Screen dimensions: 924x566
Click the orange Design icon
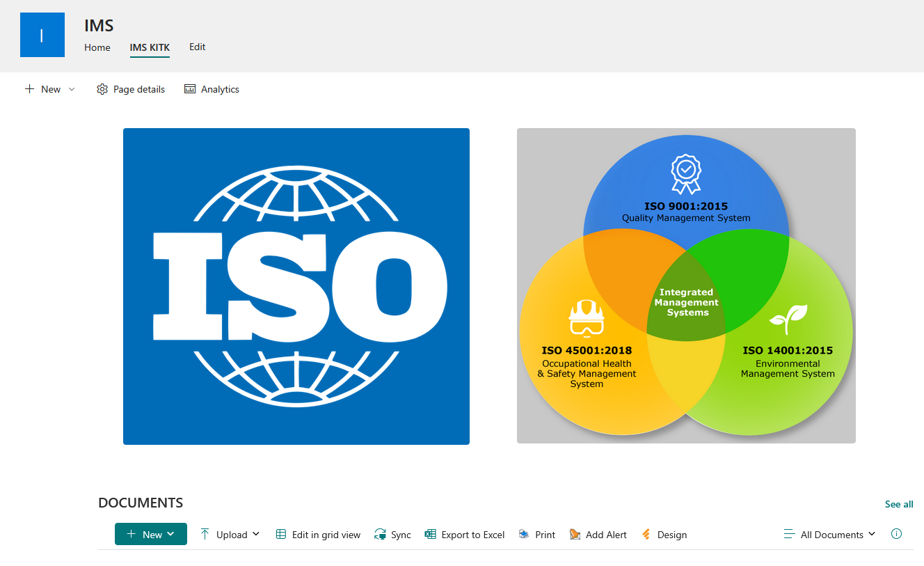tap(646, 535)
